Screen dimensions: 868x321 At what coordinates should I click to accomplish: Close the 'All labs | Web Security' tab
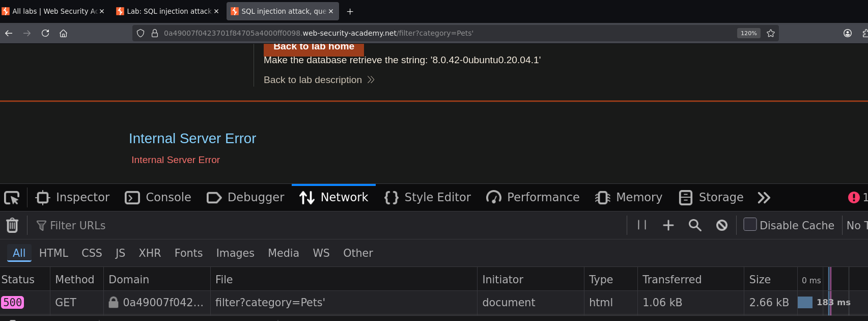(102, 11)
